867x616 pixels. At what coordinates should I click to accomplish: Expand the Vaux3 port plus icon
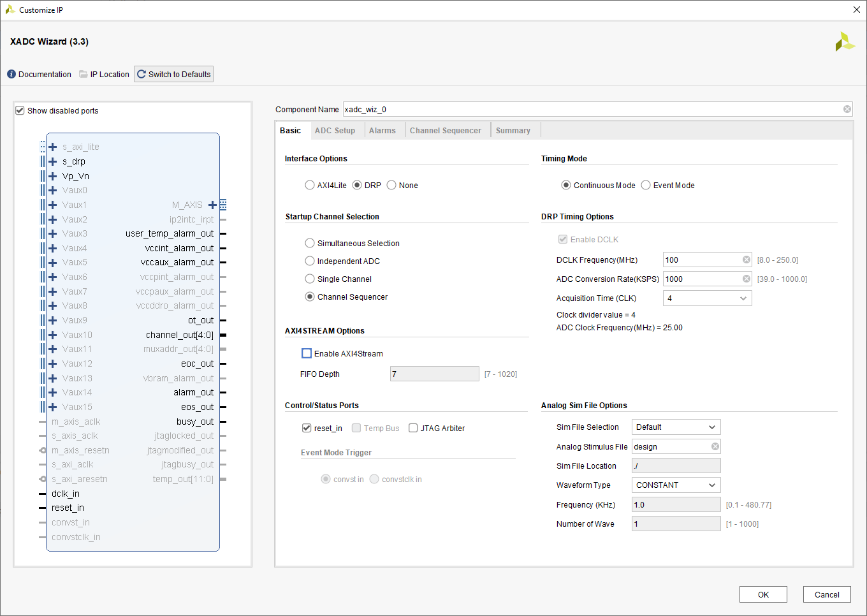point(53,233)
